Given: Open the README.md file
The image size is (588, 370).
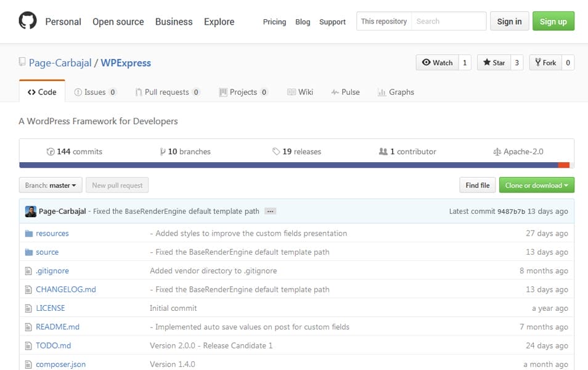Looking at the screenshot, I should click(57, 327).
